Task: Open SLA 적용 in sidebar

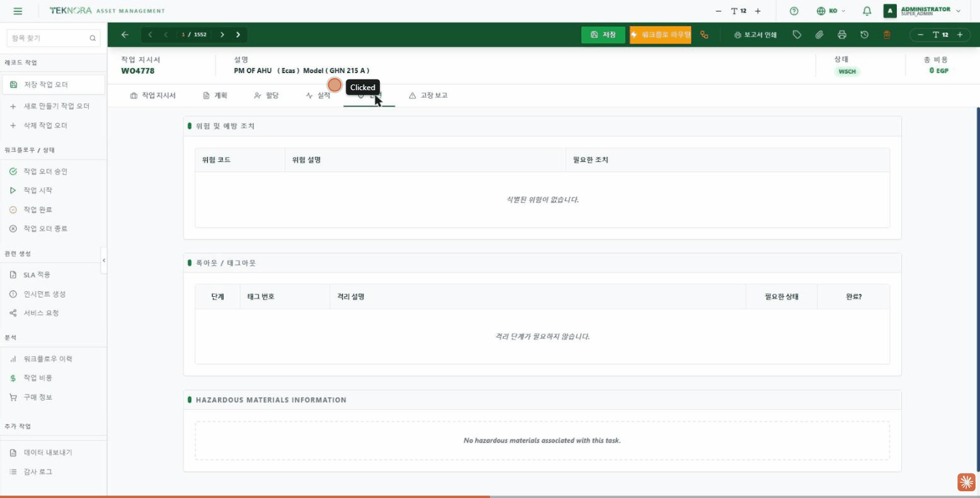Action: pyautogui.click(x=53, y=275)
